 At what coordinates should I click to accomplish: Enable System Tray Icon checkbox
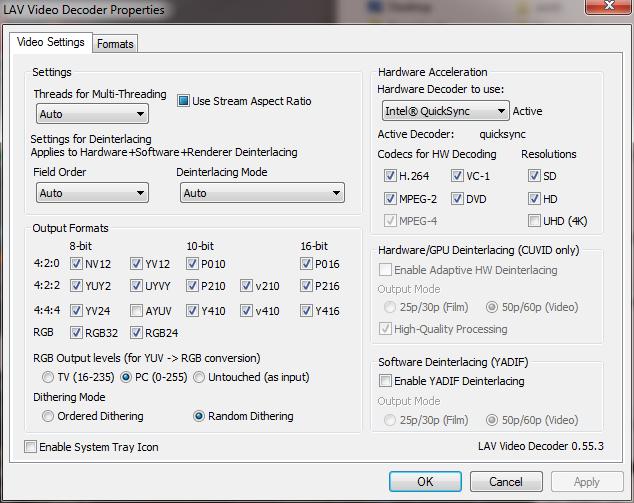(x=30, y=447)
